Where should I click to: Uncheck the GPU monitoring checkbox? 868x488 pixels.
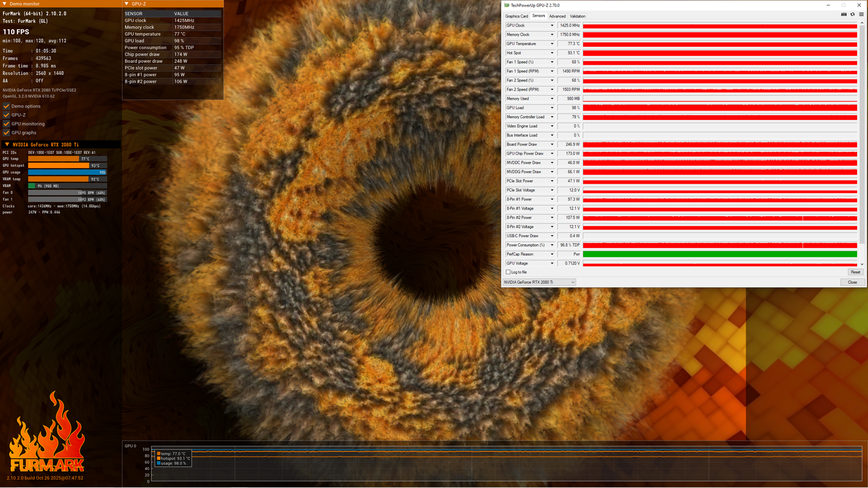click(x=7, y=124)
